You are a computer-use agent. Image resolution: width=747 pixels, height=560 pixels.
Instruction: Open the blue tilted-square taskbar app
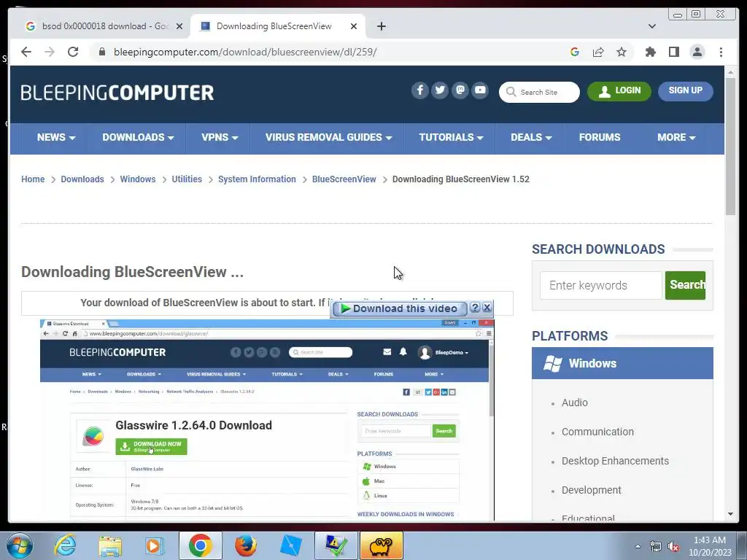pyautogui.click(x=290, y=545)
